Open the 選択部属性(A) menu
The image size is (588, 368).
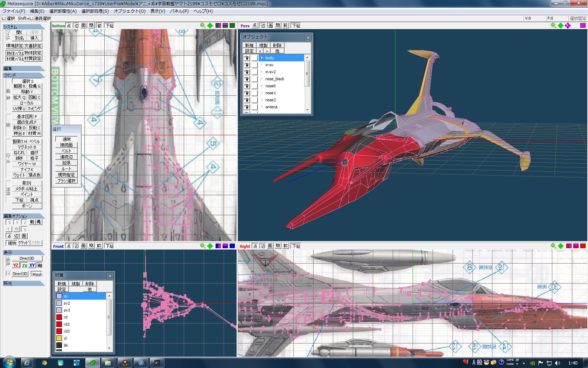point(63,11)
